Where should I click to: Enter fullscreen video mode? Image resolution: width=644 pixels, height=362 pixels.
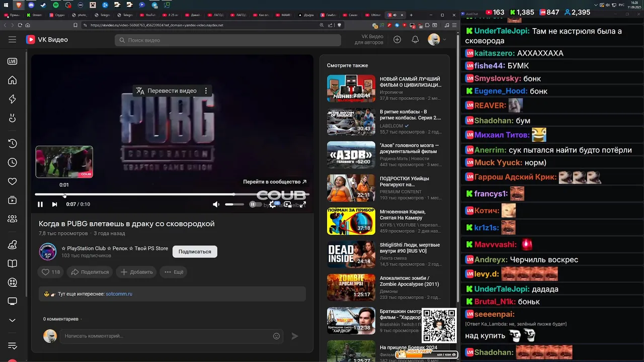[303, 204]
